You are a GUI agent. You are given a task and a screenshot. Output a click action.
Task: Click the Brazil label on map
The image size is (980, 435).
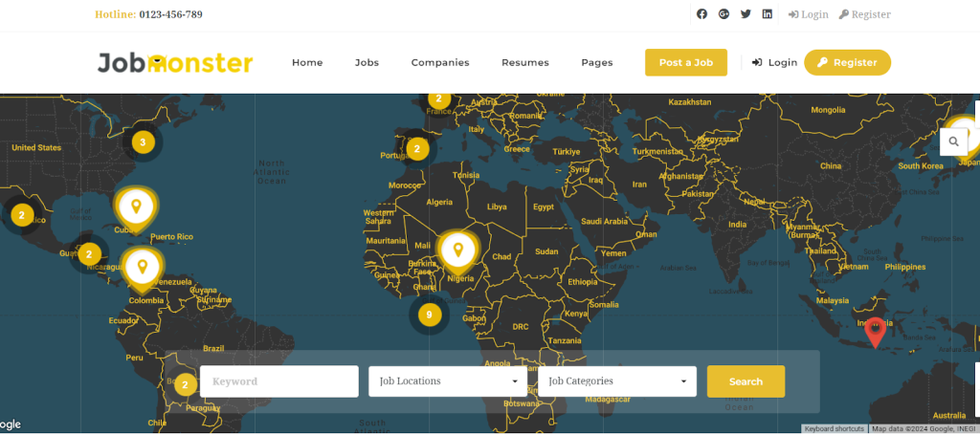click(x=213, y=348)
